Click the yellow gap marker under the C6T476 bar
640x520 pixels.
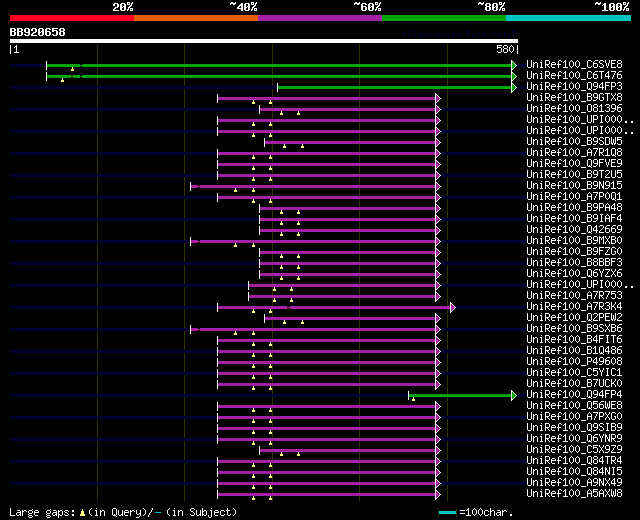tap(62, 80)
